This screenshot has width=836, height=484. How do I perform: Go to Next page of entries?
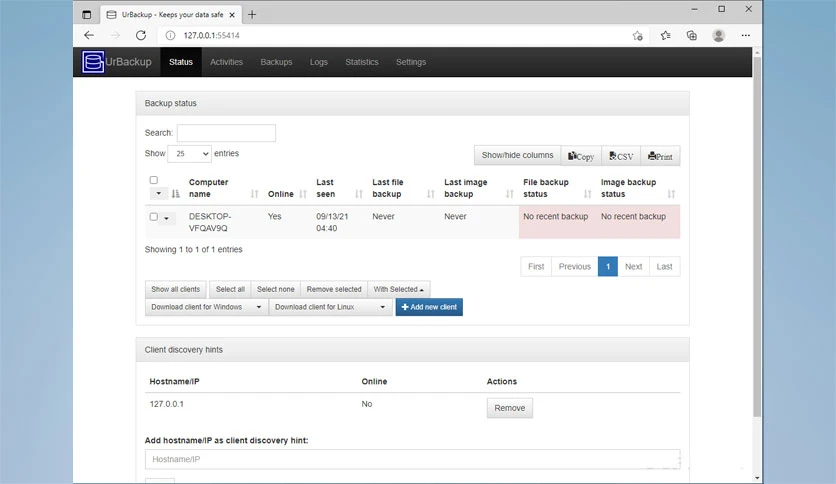pyautogui.click(x=633, y=267)
